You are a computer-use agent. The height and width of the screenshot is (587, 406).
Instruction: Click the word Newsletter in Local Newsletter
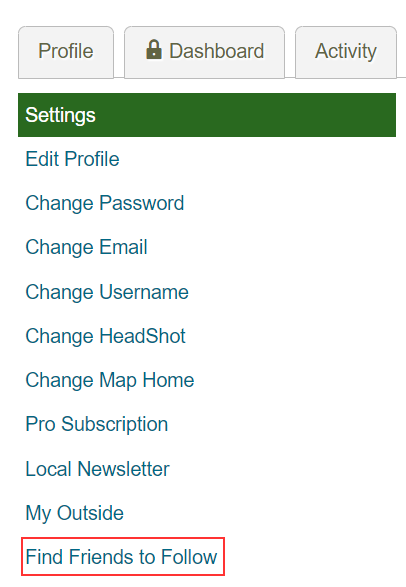tap(123, 469)
